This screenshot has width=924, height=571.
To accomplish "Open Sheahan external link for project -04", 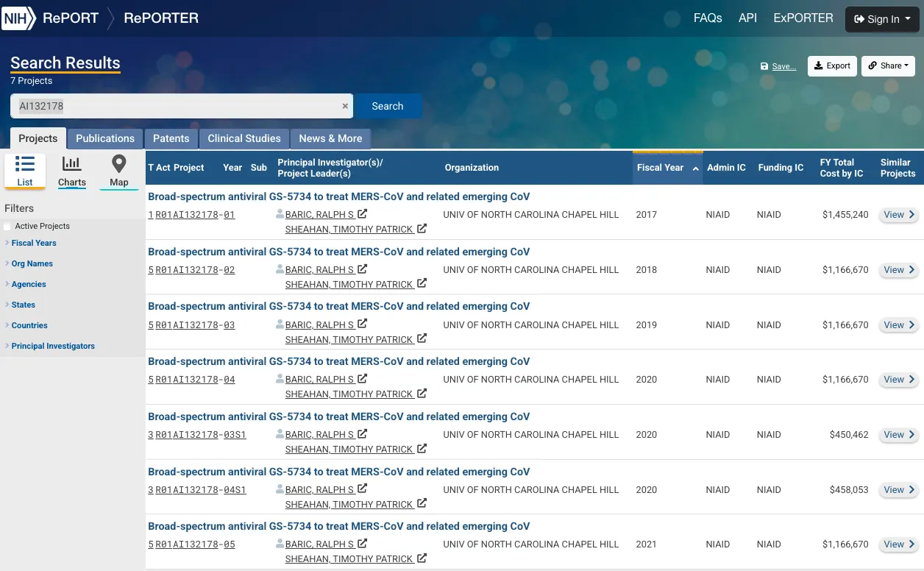I will point(422,394).
